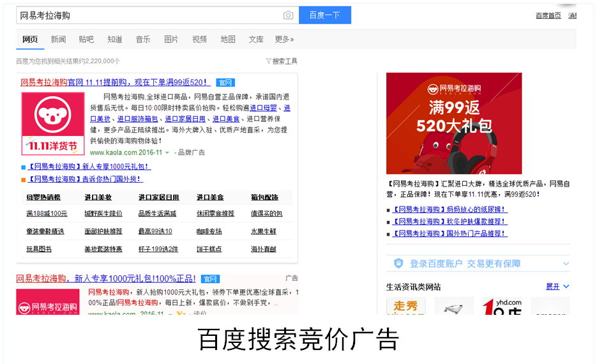Click the koala 11.11洋货节 logo thumbnail
597x364 pixels.
click(x=53, y=124)
